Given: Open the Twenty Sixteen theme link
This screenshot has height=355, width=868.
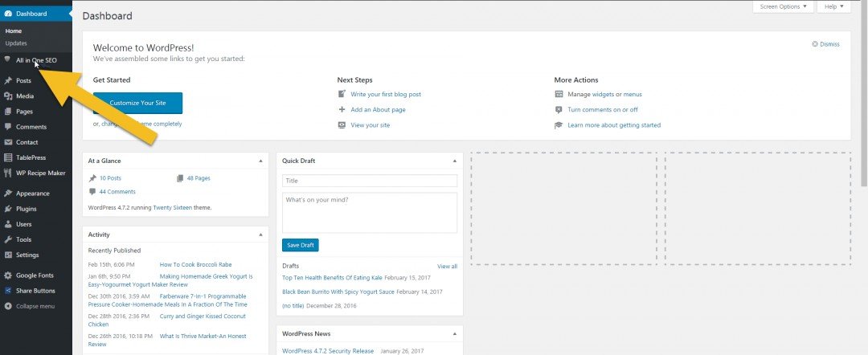Looking at the screenshot, I should point(173,208).
